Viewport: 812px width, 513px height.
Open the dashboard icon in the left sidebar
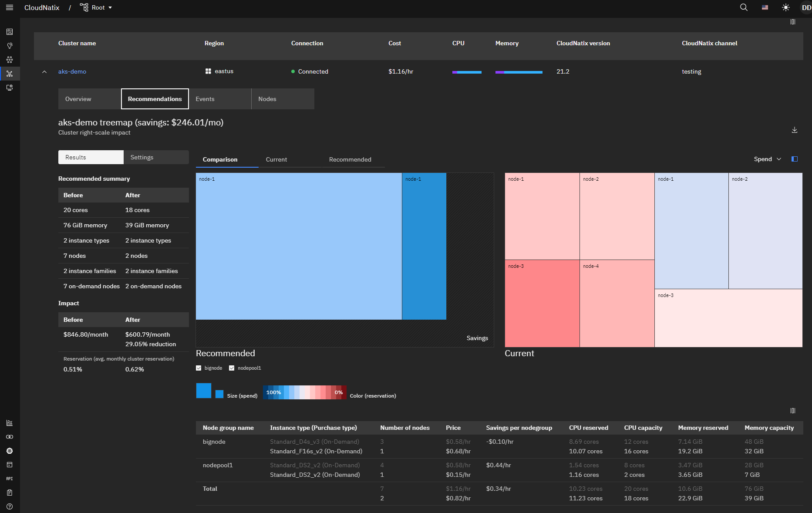click(9, 32)
